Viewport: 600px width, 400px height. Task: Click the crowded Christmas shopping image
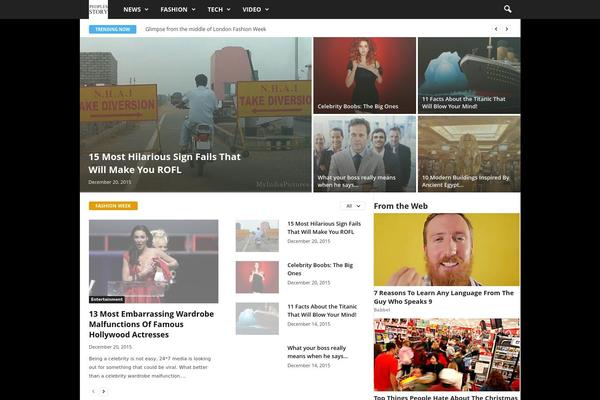pos(447,354)
